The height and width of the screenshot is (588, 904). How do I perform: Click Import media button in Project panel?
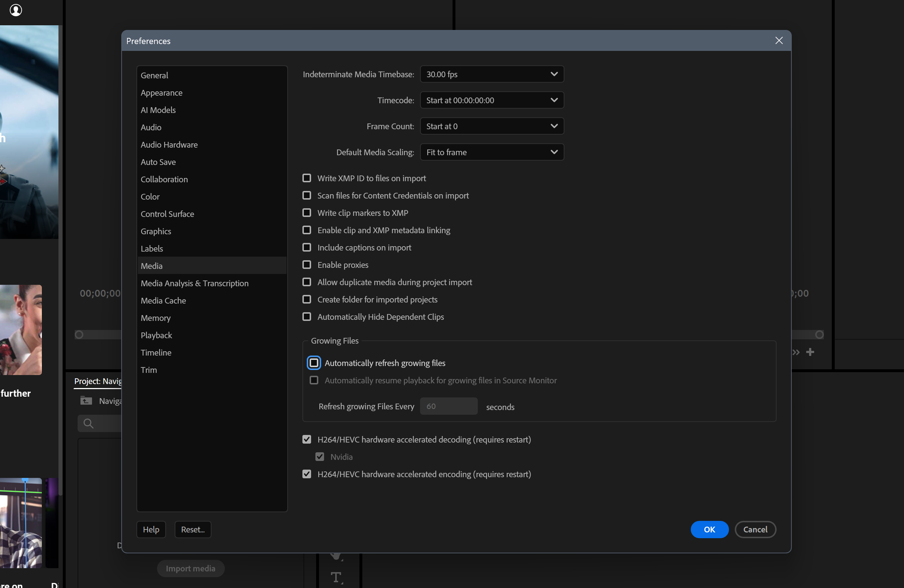point(191,568)
